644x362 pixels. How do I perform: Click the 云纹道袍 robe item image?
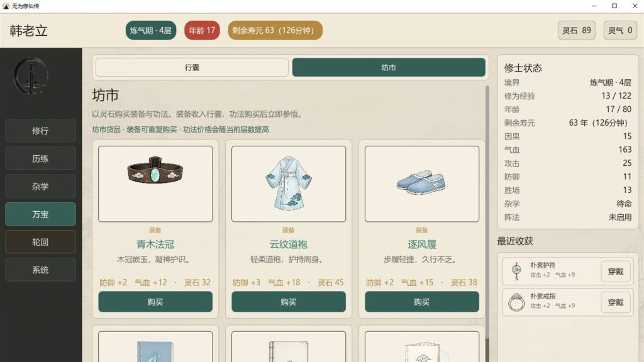288,184
